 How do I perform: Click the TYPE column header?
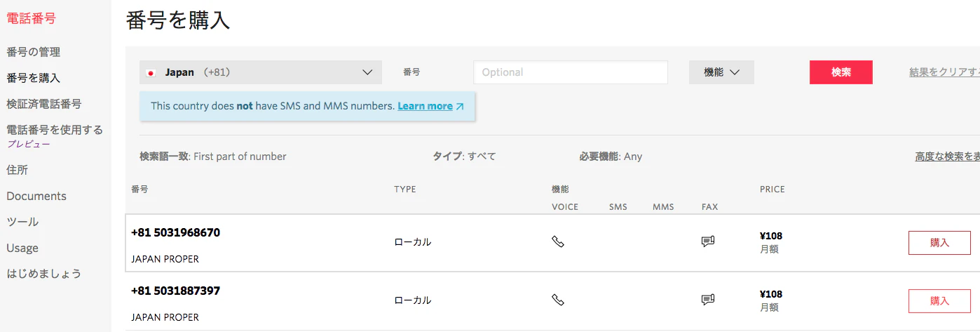click(405, 190)
